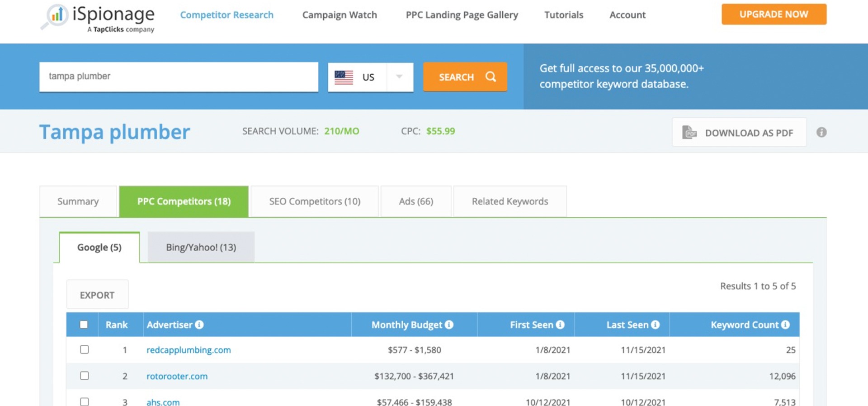
Task: Click the magnifier icon in Search button
Action: point(491,76)
